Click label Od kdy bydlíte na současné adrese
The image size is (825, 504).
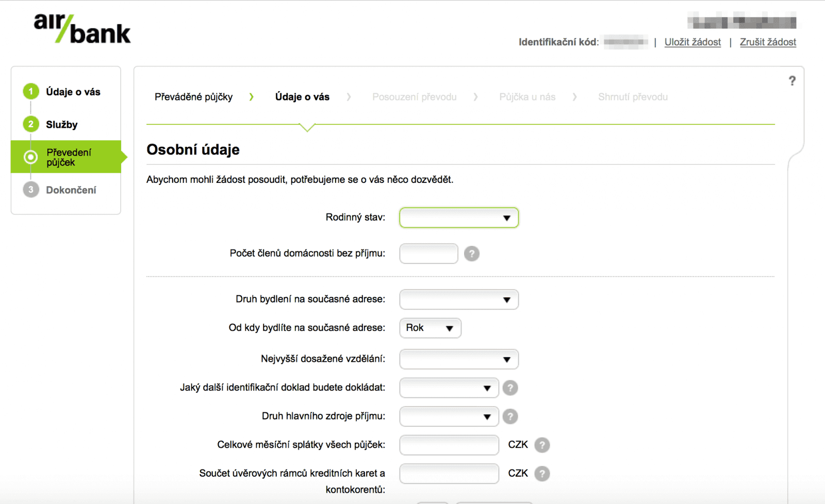(x=307, y=328)
